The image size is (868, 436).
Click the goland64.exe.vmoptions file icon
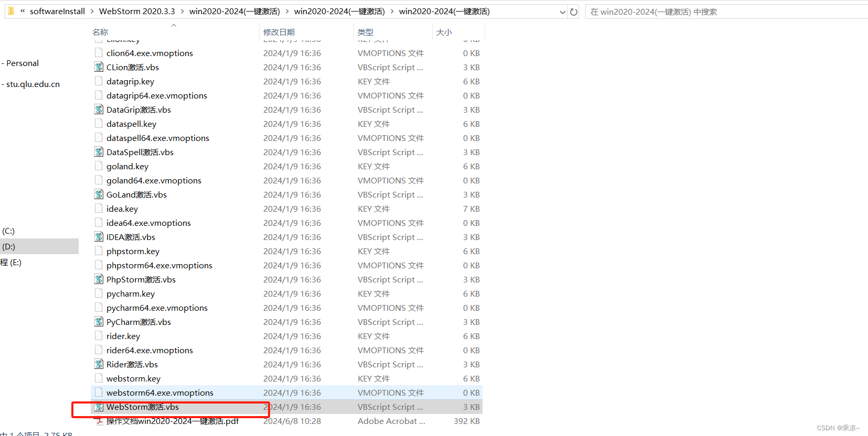point(99,180)
